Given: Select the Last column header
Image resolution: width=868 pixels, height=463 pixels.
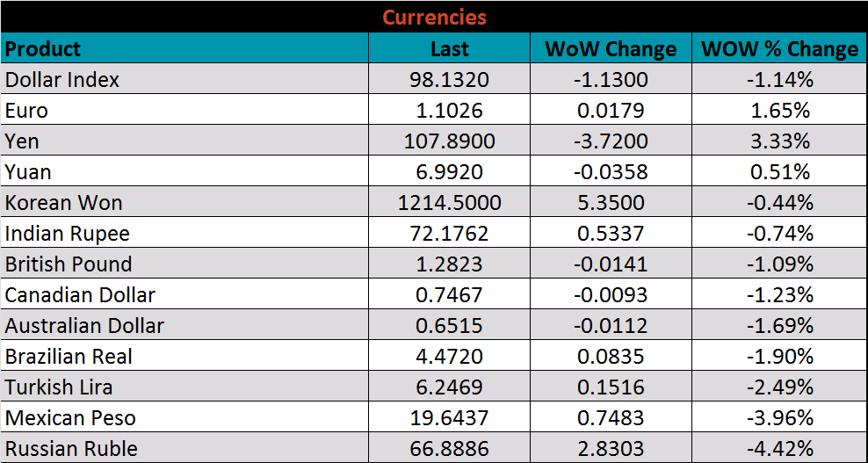Looking at the screenshot, I should (449, 49).
